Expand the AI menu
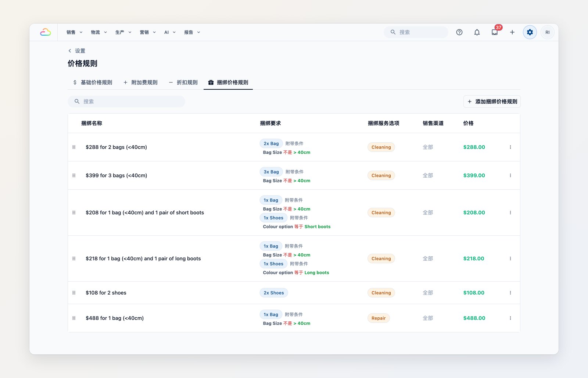 [x=170, y=32]
